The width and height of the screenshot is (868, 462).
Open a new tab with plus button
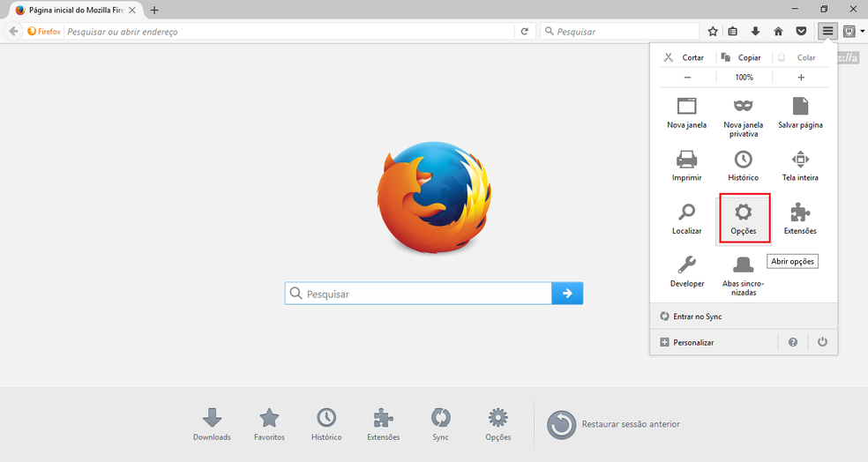[x=154, y=10]
